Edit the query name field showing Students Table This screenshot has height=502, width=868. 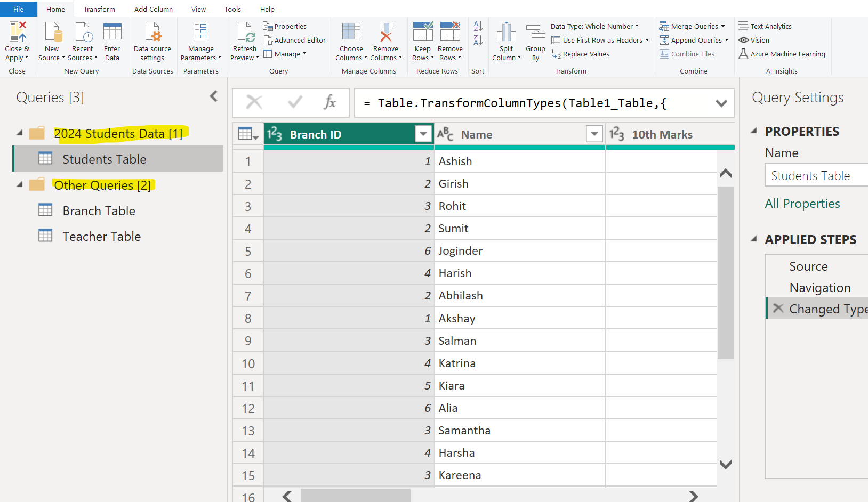tap(815, 175)
